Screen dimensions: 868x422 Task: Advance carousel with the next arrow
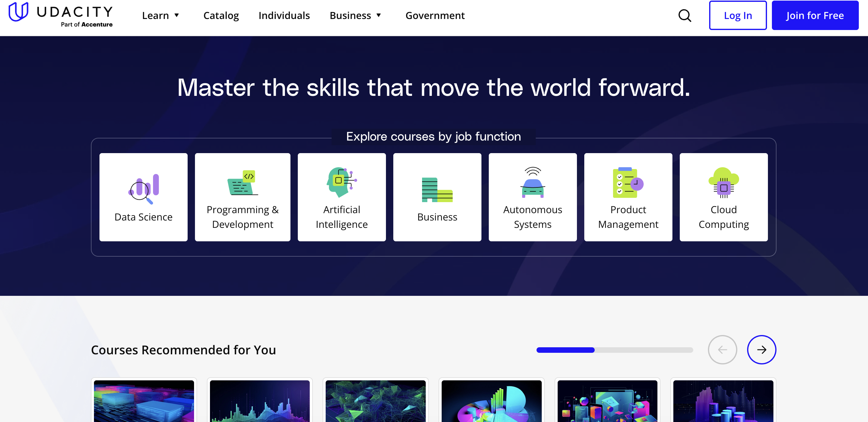pyautogui.click(x=761, y=349)
